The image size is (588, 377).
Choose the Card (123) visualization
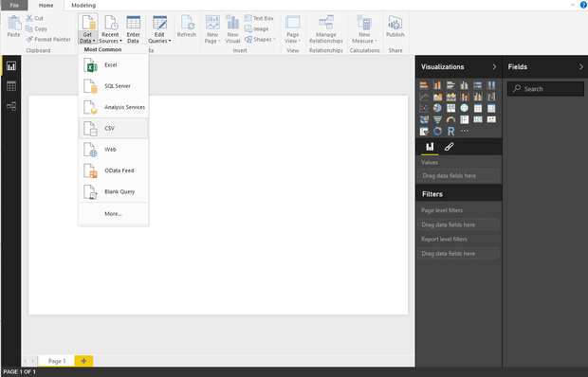(x=478, y=119)
